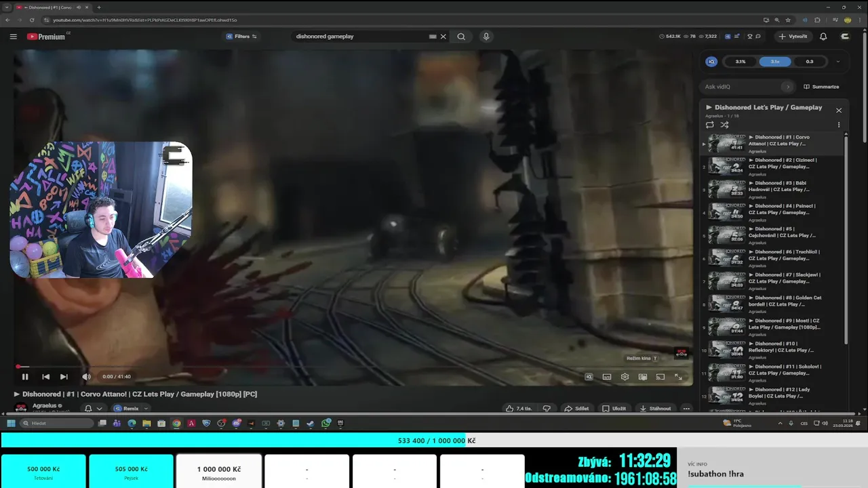Screen dimensions: 868x488
Task: Click the magnifier search button
Action: (461, 37)
